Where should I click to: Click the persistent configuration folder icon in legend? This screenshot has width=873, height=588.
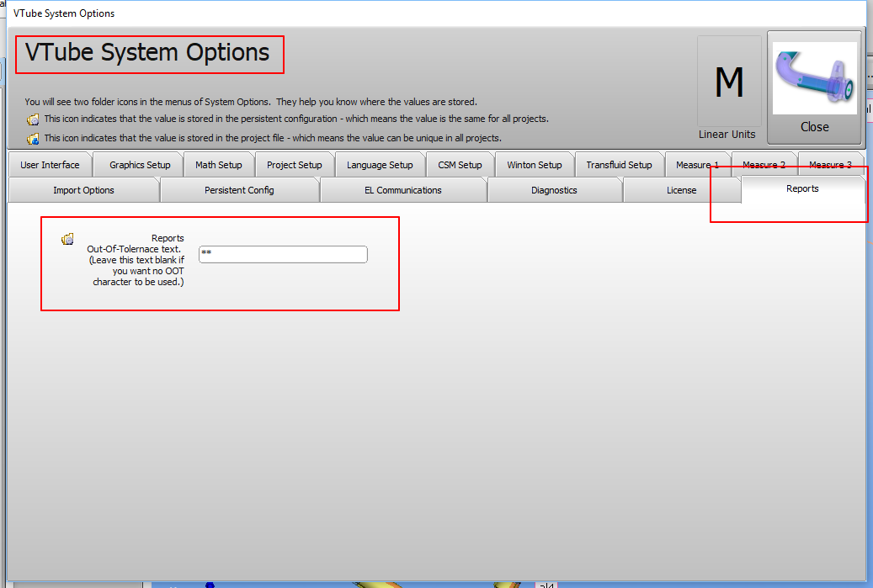click(33, 119)
